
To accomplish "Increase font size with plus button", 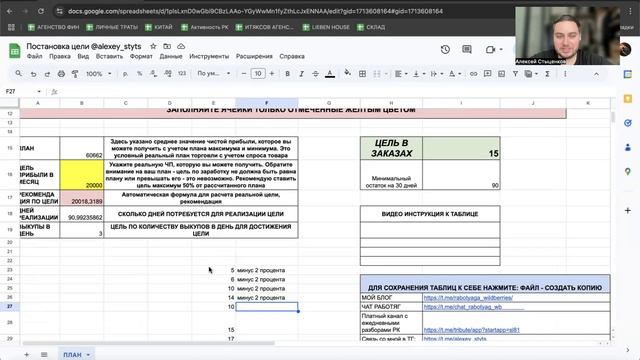I will click(272, 74).
